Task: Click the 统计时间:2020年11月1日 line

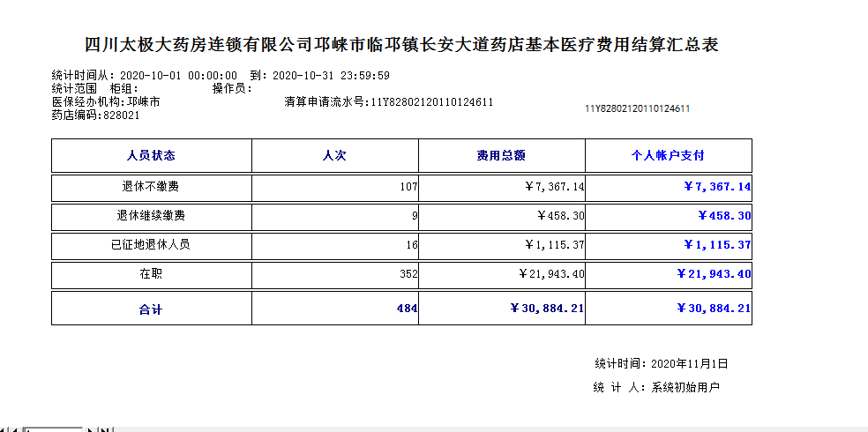Action: 661,364
